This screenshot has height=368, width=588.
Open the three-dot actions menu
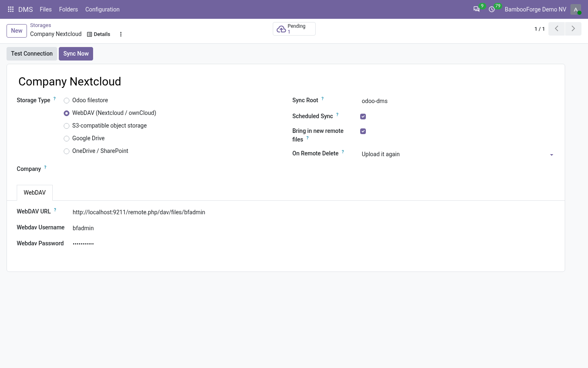[x=121, y=34]
